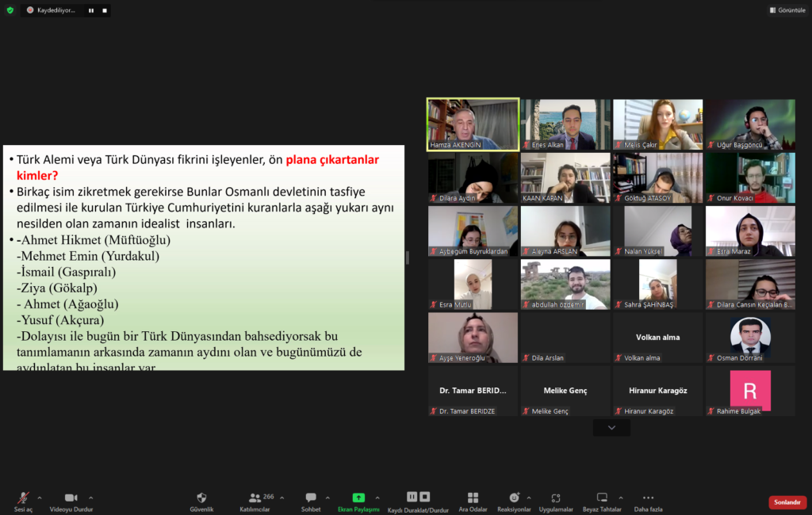This screenshot has height=515, width=812.
Task: Click the red Sonlandır button
Action: 787,502
